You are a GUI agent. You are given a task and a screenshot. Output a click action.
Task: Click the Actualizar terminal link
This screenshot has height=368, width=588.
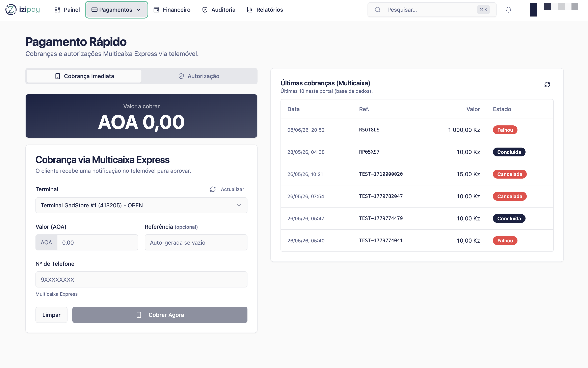[x=227, y=189]
